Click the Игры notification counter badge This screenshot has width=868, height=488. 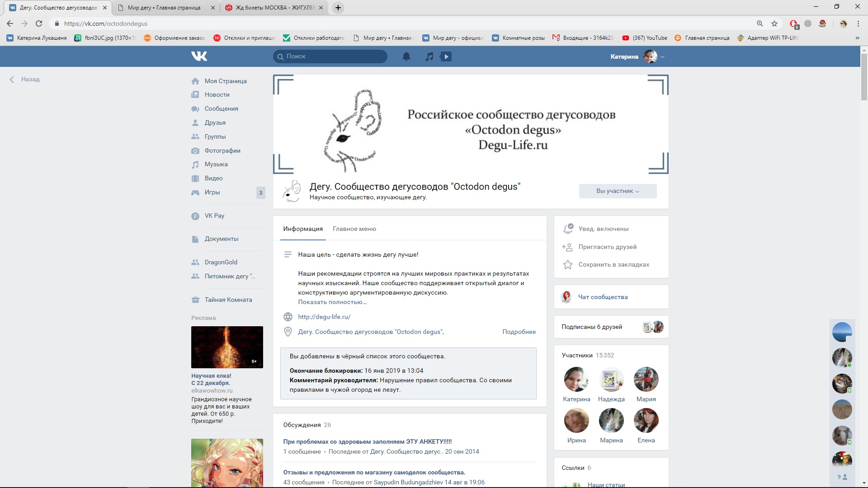tap(260, 193)
